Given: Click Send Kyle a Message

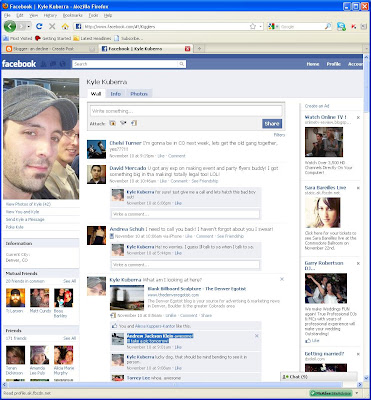Looking at the screenshot, I should click(x=25, y=219).
